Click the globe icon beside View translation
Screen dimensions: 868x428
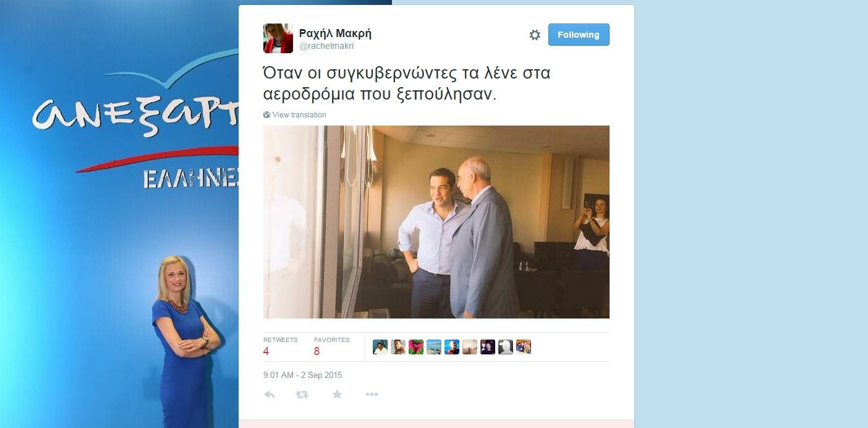pyautogui.click(x=266, y=115)
